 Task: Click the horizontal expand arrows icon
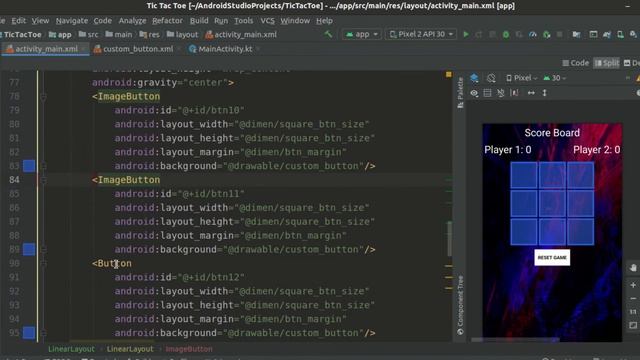[x=531, y=93]
